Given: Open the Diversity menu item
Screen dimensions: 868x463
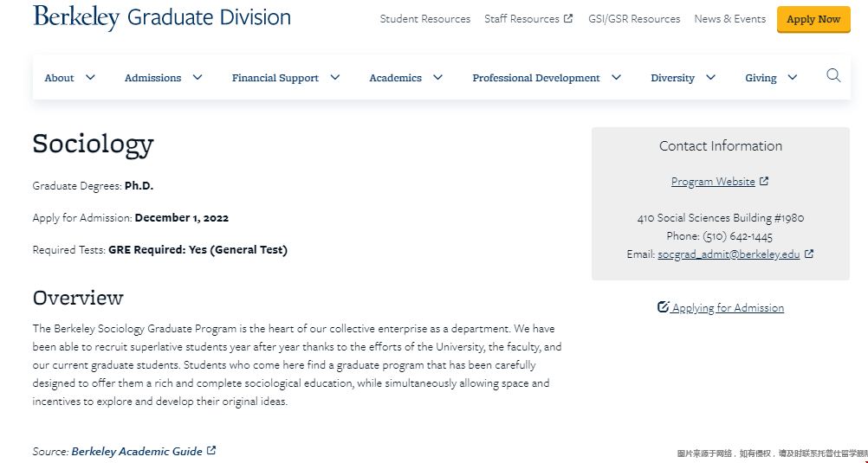Looking at the screenshot, I should click(x=672, y=78).
